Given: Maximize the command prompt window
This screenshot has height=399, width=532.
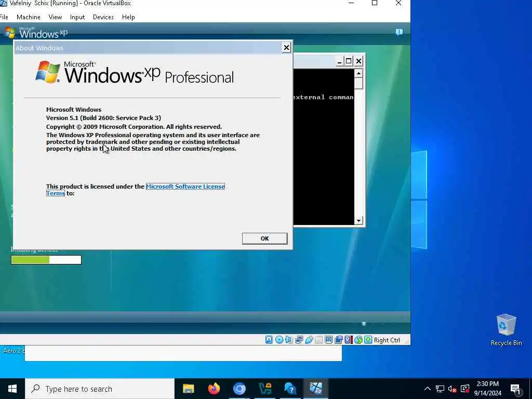Looking at the screenshot, I should [x=349, y=61].
